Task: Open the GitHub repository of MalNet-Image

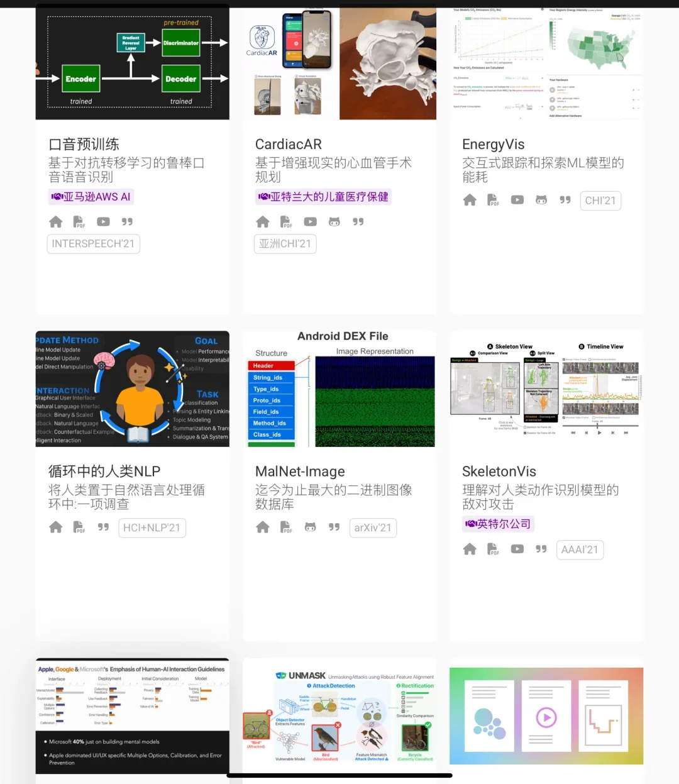Action: point(310,527)
